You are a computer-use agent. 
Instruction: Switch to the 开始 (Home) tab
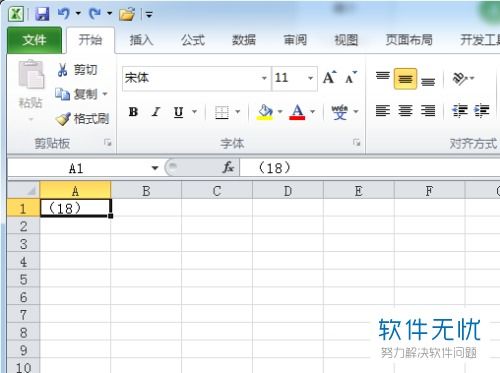pos(90,40)
